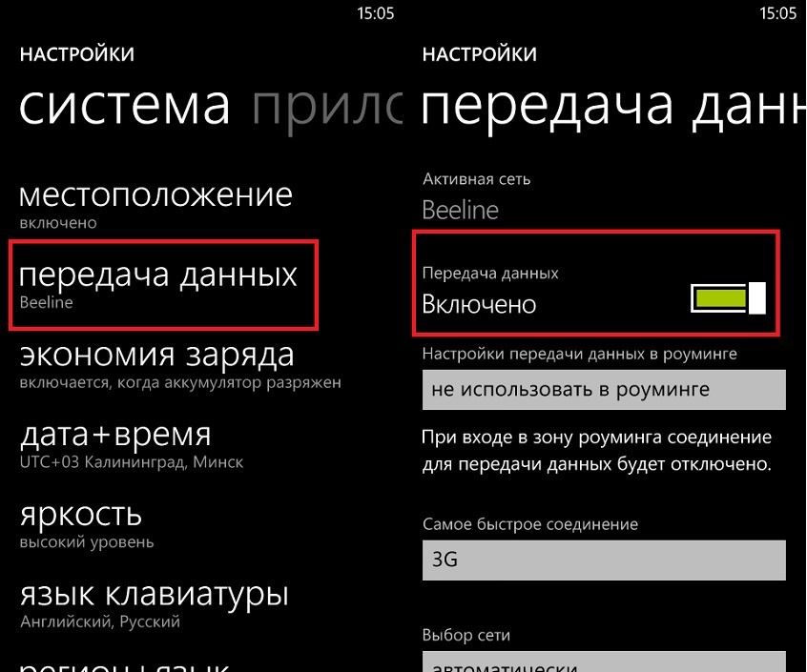Open передача данных in the system list

pos(158,284)
